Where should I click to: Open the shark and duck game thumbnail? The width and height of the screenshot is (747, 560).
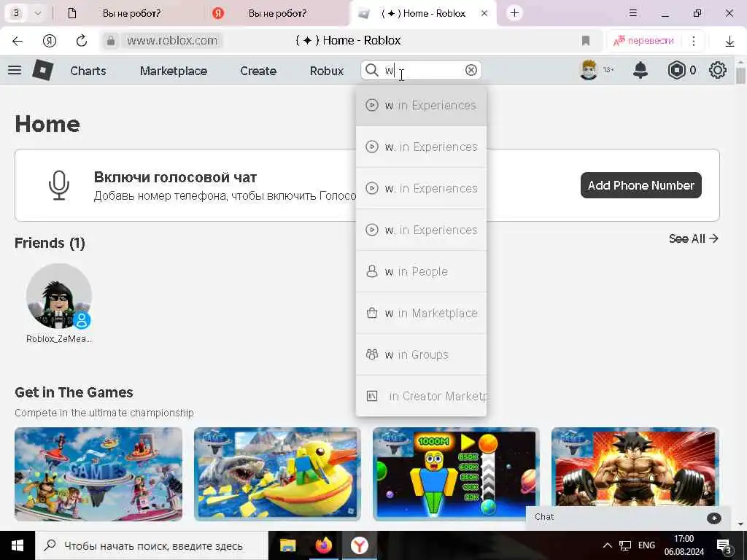tap(277, 474)
